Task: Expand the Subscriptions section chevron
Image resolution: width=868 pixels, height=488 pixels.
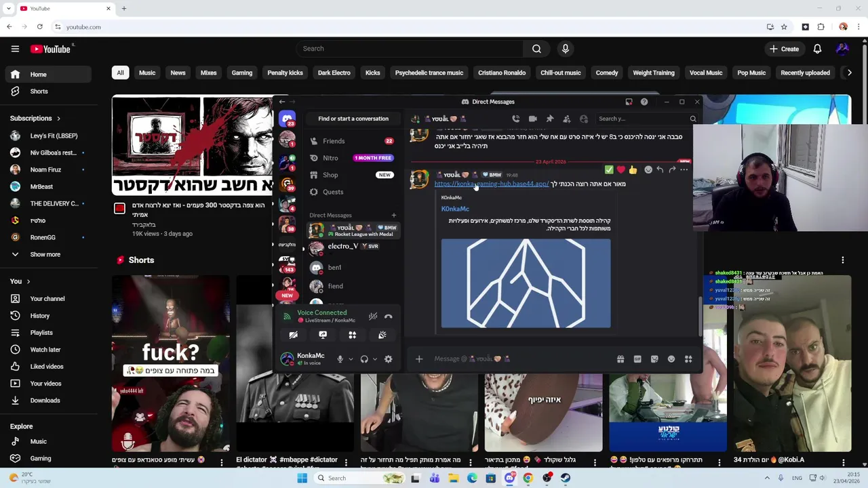Action: click(x=58, y=119)
